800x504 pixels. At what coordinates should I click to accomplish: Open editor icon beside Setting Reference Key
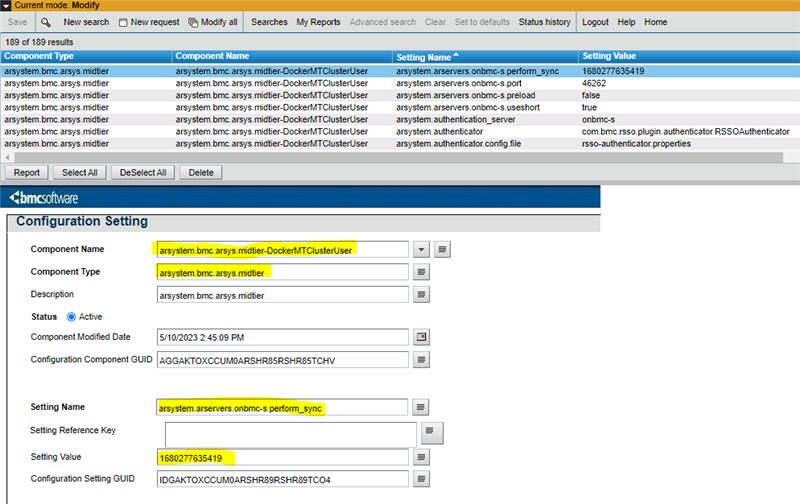(430, 432)
